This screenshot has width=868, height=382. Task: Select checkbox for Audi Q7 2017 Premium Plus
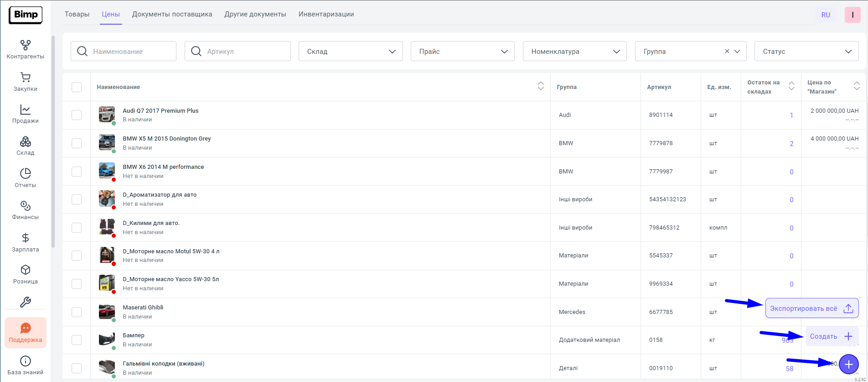(77, 115)
